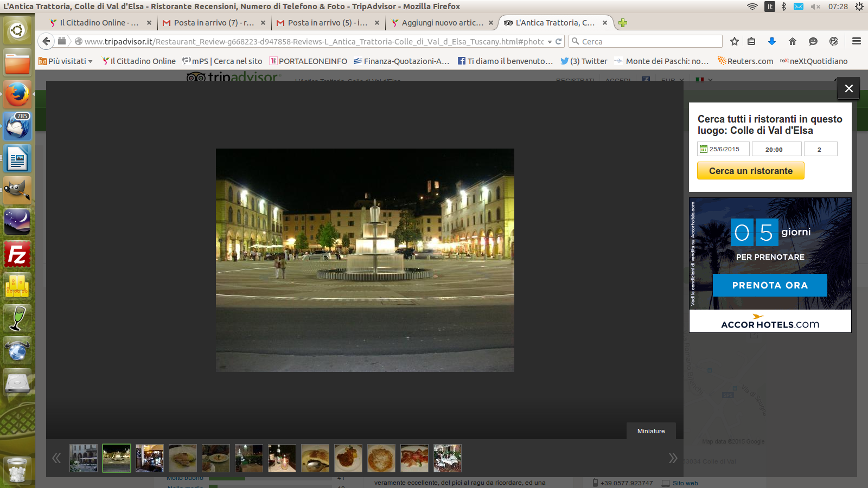Click the PRENOTA ORA ad button

770,285
